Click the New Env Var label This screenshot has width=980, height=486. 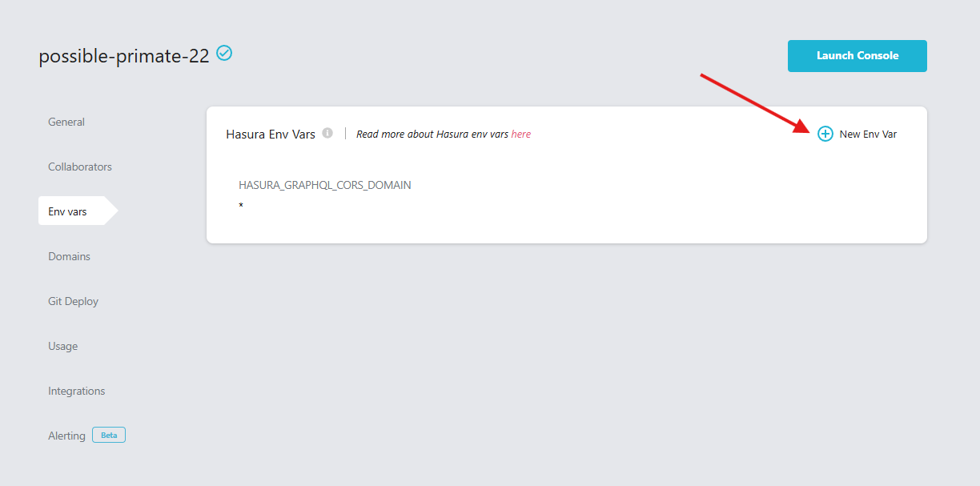coord(867,134)
